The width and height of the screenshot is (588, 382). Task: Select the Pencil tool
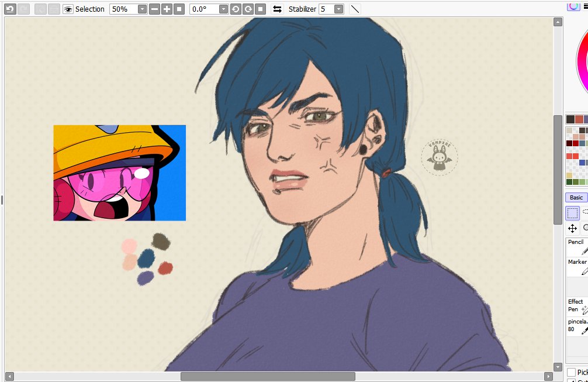tap(575, 246)
